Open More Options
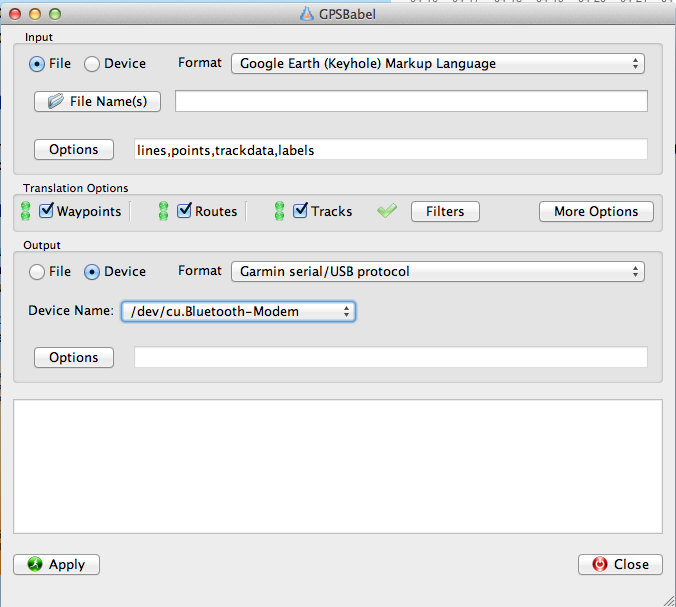 pyautogui.click(x=596, y=212)
